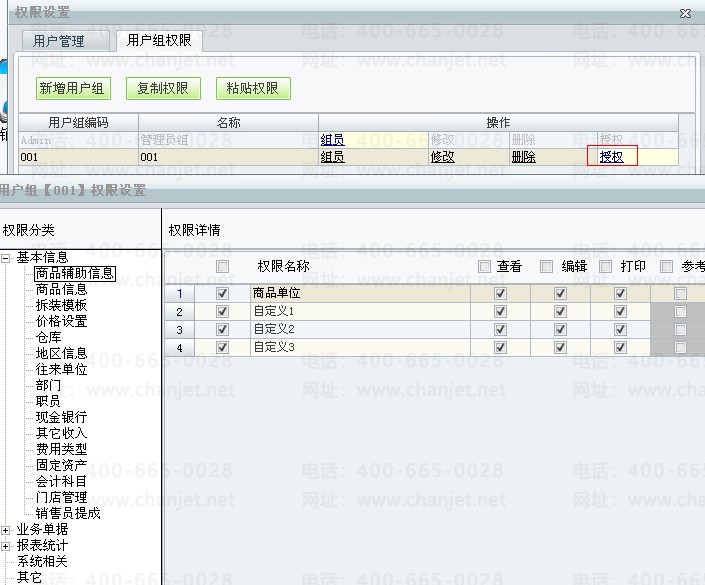
Task: Select the 用户组权限 tab
Action: pos(159,41)
